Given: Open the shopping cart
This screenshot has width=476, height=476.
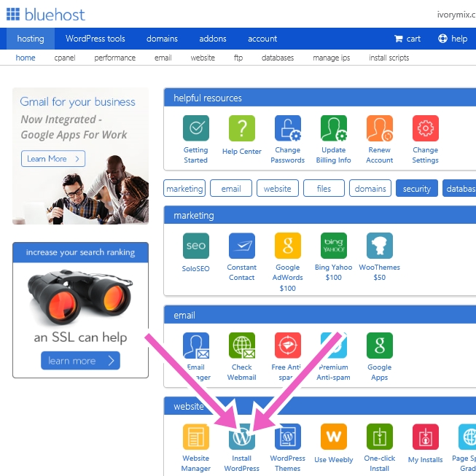Looking at the screenshot, I should click(407, 39).
